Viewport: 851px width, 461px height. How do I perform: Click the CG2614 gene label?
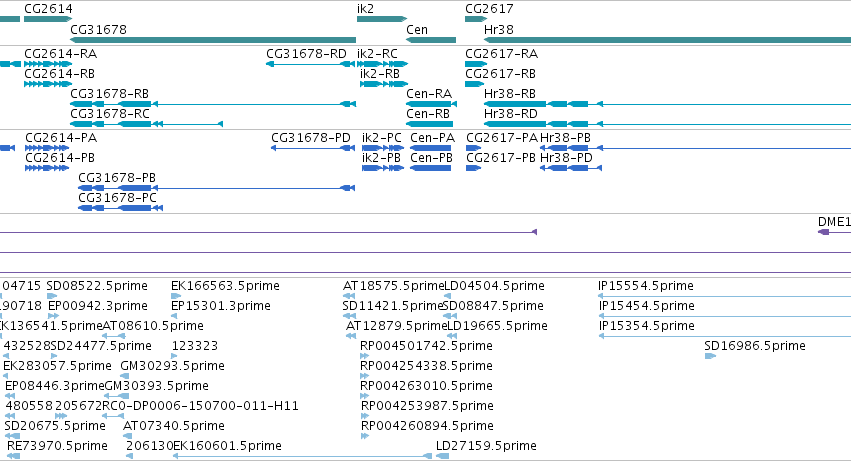(x=48, y=9)
